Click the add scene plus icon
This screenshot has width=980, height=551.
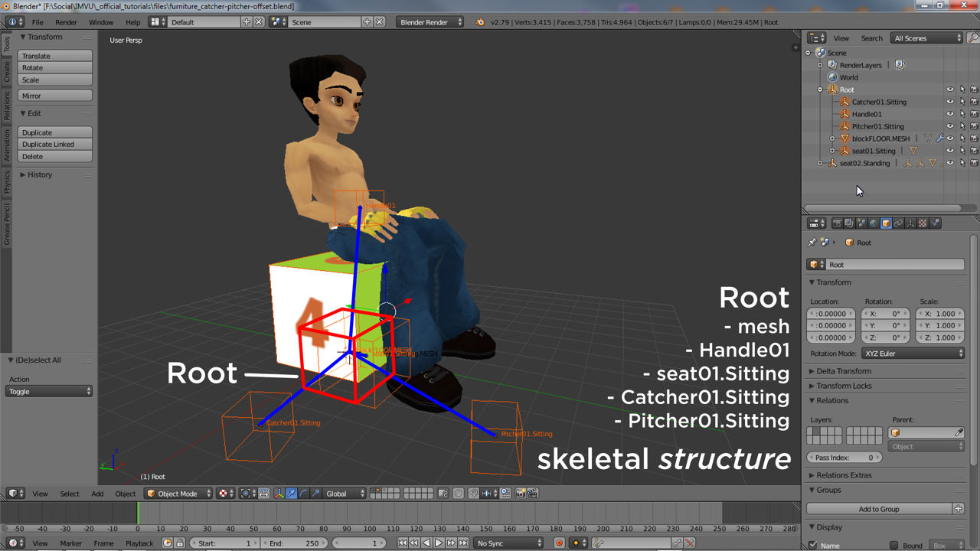367,22
